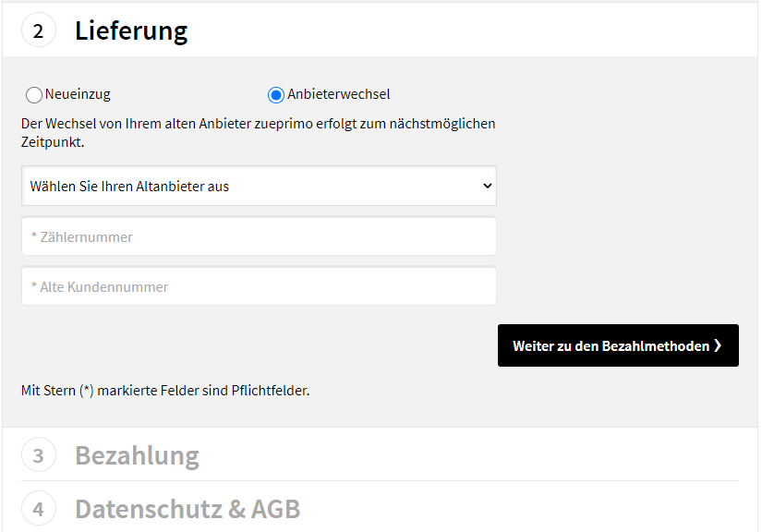Select the Neueinzug radio button
This screenshot has width=762, height=532.
coord(34,94)
